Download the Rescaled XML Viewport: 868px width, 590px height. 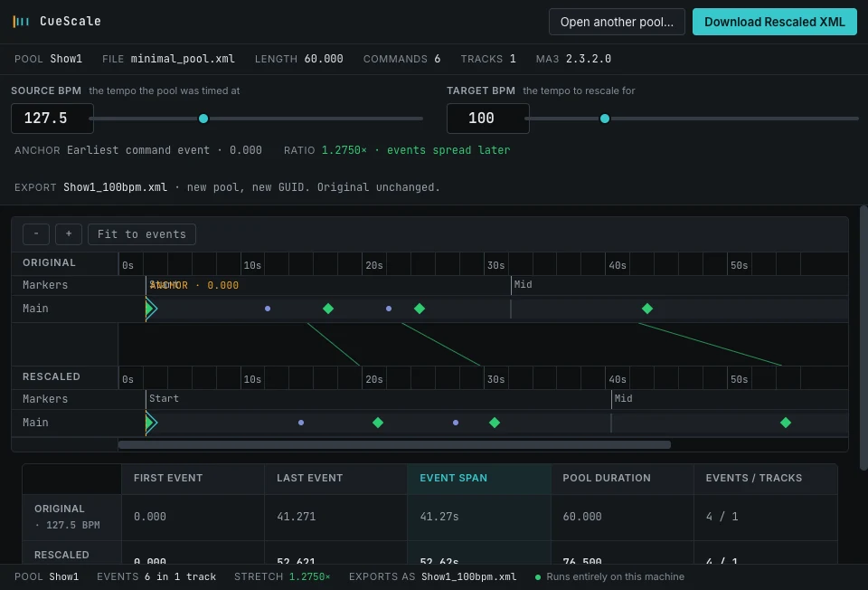(775, 22)
